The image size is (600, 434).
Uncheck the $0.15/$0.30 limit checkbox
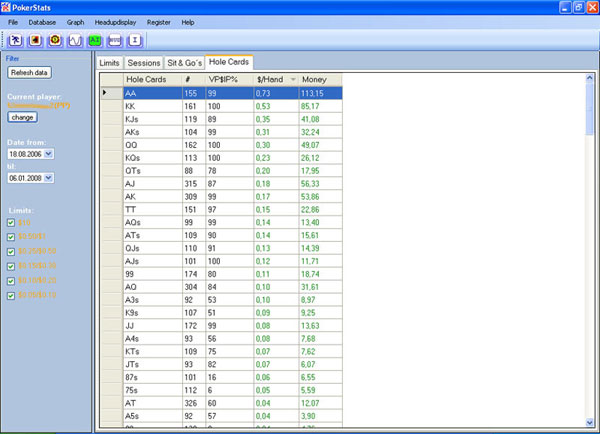coord(11,266)
